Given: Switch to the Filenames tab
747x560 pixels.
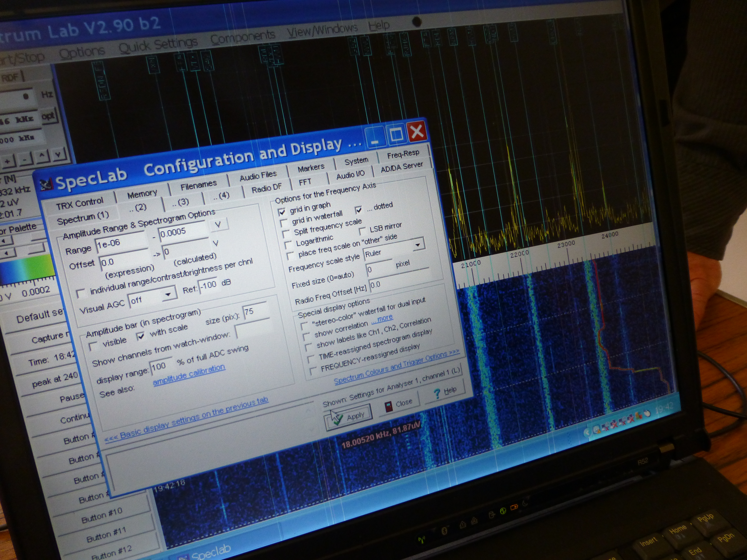Looking at the screenshot, I should tap(199, 185).
